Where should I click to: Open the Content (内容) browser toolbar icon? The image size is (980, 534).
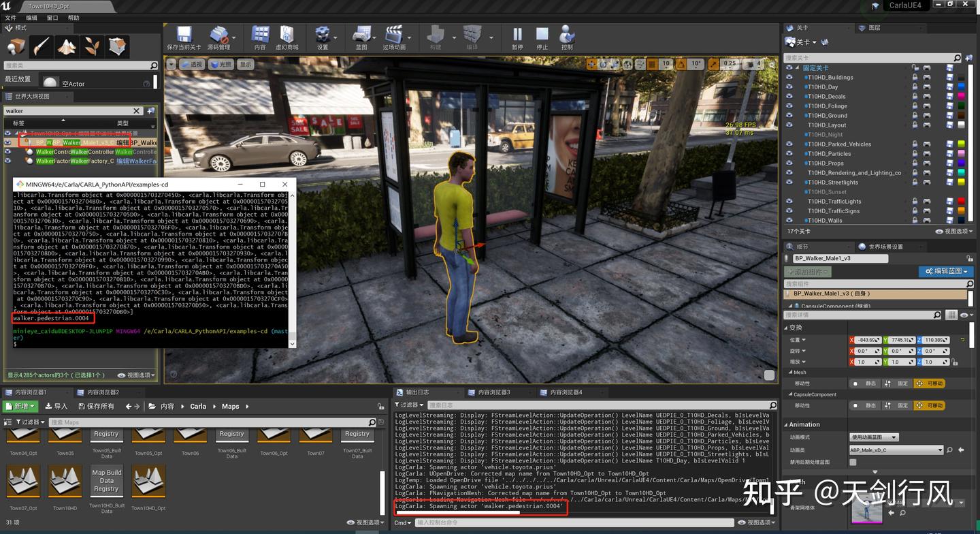[260, 35]
